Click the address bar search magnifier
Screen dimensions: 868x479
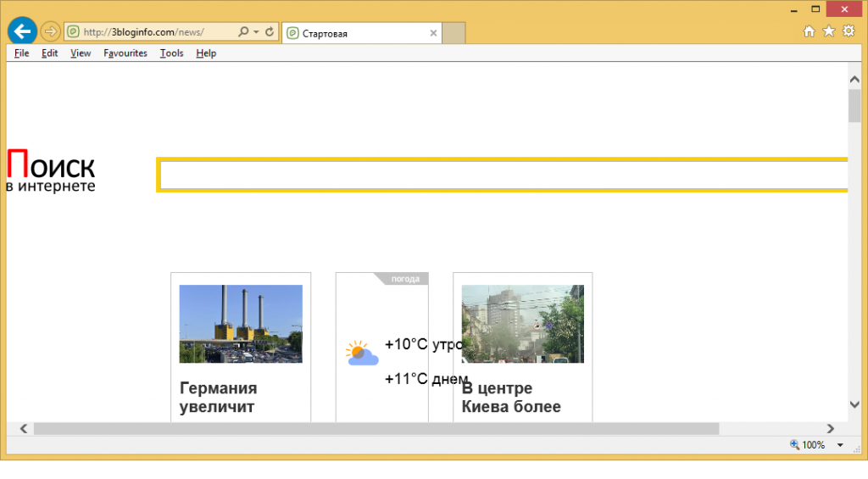(242, 32)
